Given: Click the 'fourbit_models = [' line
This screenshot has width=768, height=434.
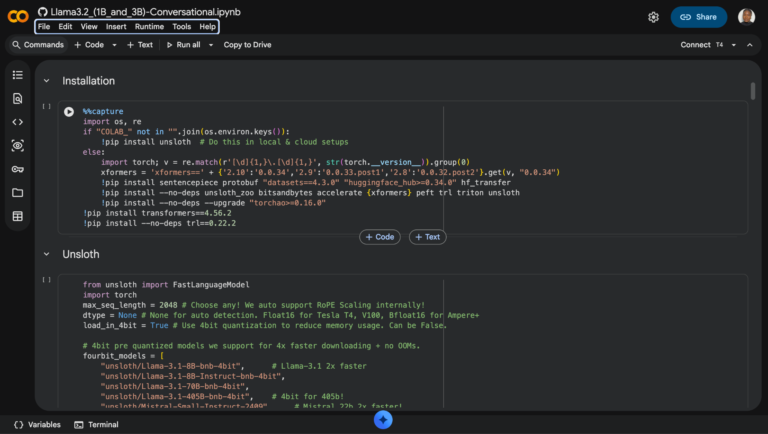Looking at the screenshot, I should [x=123, y=356].
